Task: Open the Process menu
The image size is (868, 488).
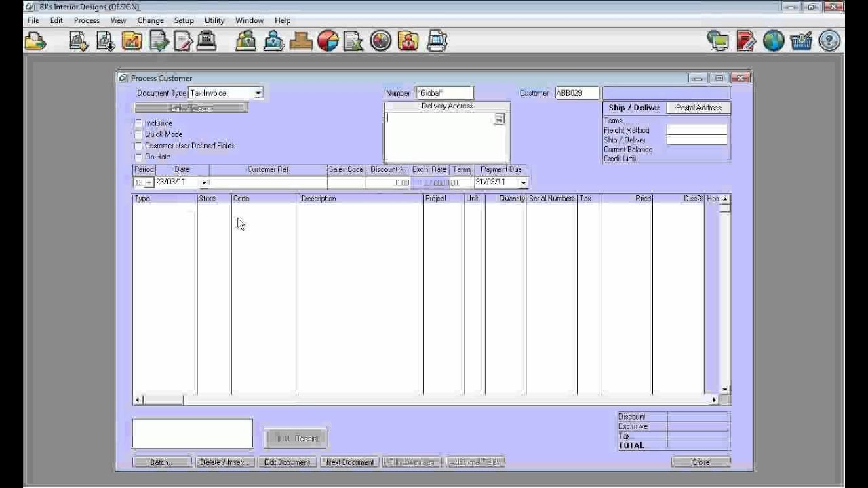Action: (87, 20)
